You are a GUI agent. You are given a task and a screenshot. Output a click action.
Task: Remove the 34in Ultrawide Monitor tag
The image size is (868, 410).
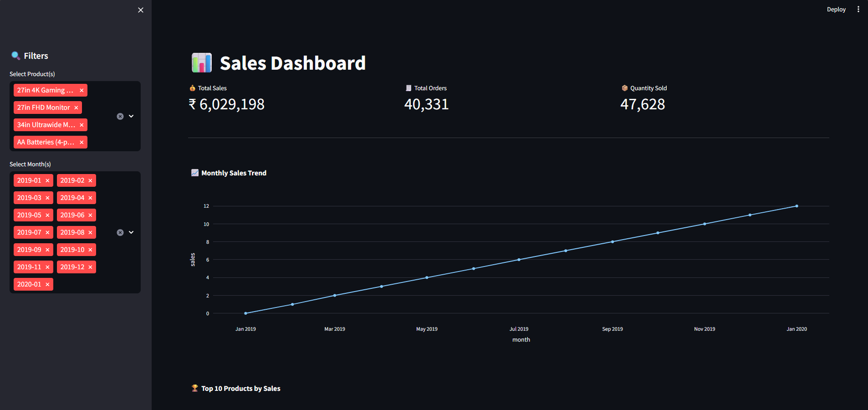(x=82, y=125)
